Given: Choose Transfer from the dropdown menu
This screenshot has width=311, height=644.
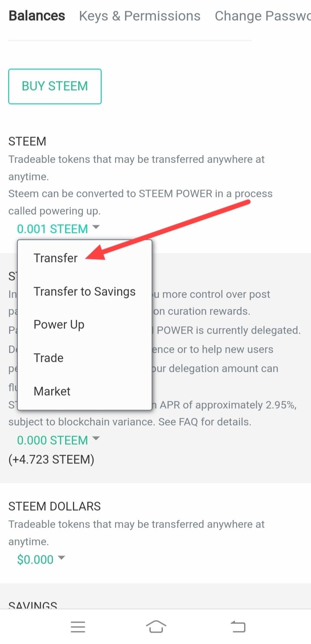Looking at the screenshot, I should [56, 258].
